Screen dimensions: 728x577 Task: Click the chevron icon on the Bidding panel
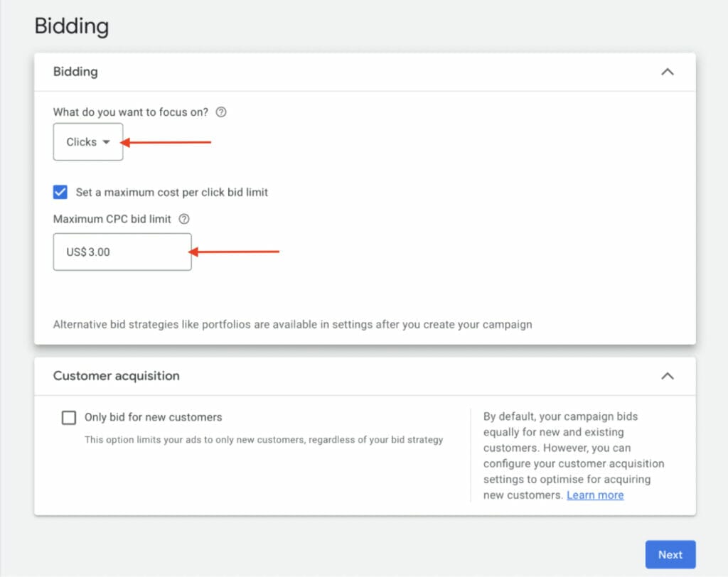667,72
